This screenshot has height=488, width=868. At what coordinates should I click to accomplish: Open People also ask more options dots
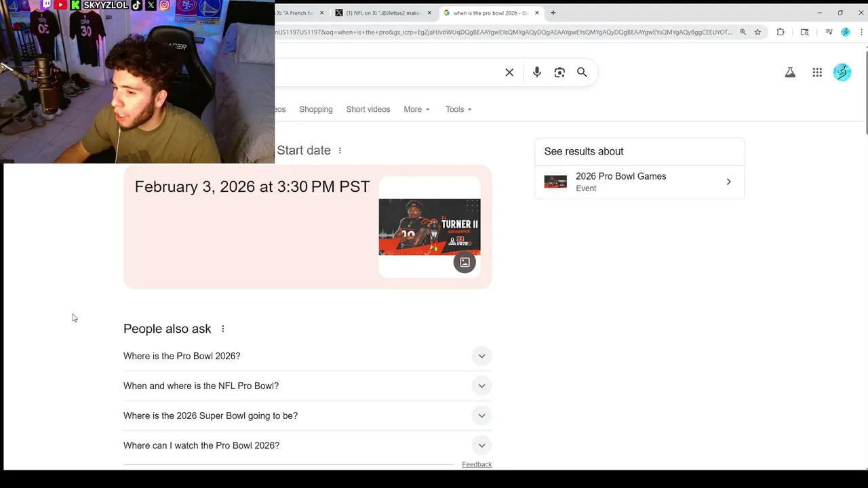pos(222,329)
